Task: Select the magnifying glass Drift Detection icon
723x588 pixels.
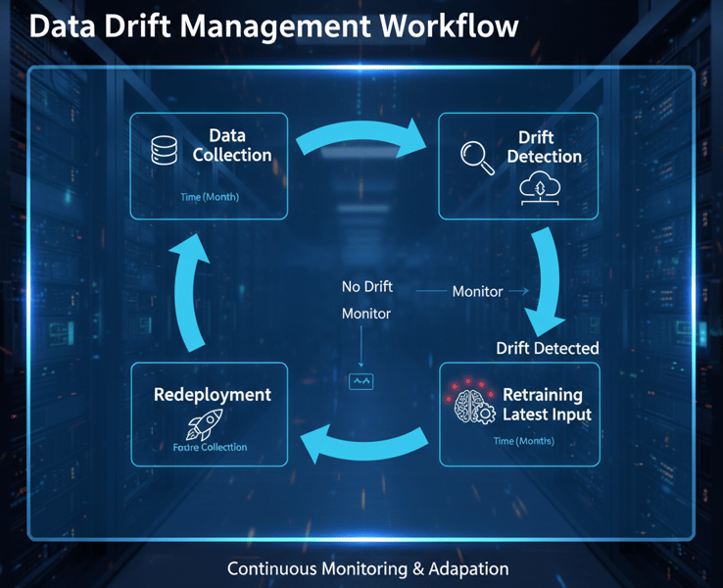Action: [476, 157]
